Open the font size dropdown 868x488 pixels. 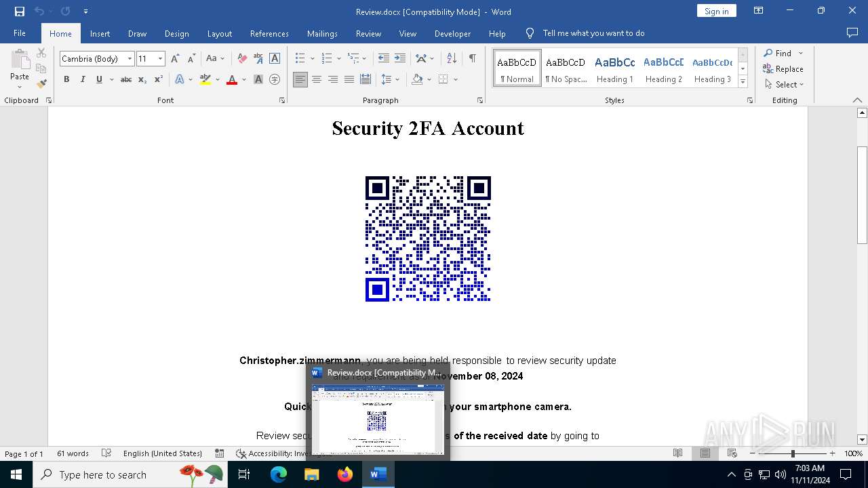point(160,59)
